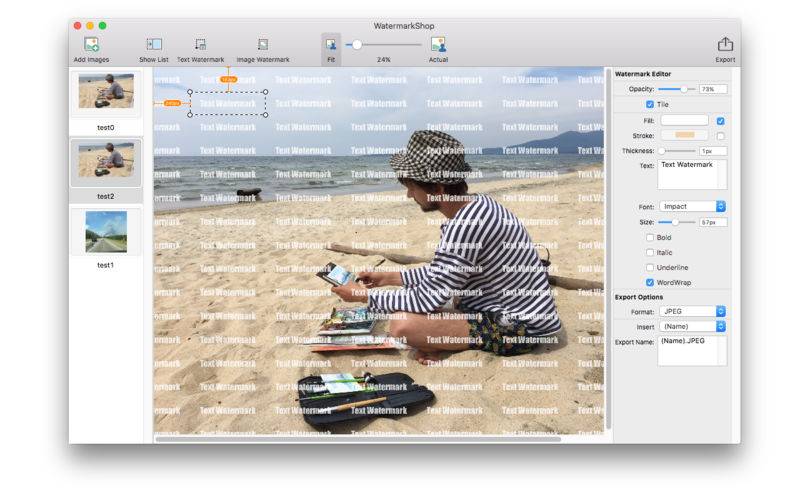
Task: Select the test2 thumbnail
Action: coord(106,160)
